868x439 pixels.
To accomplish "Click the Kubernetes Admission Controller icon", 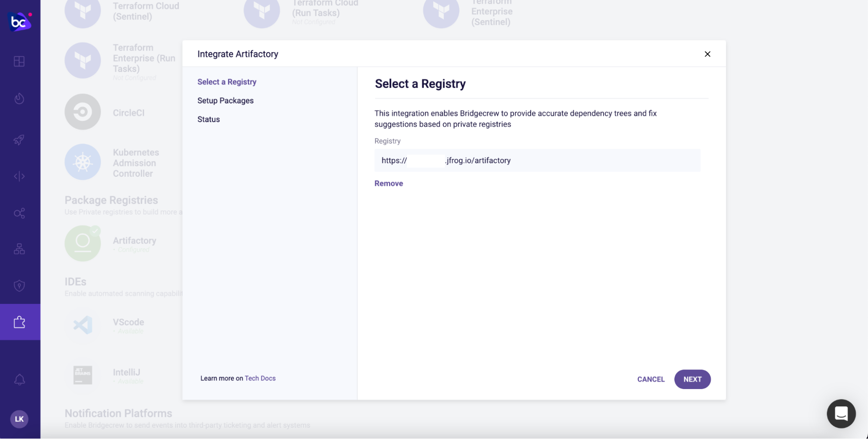I will [x=83, y=162].
